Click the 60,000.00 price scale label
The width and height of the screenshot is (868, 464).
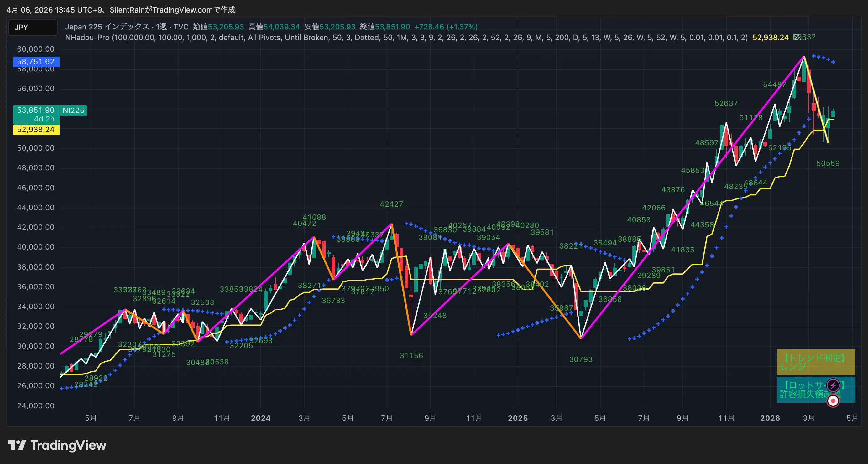pos(36,49)
